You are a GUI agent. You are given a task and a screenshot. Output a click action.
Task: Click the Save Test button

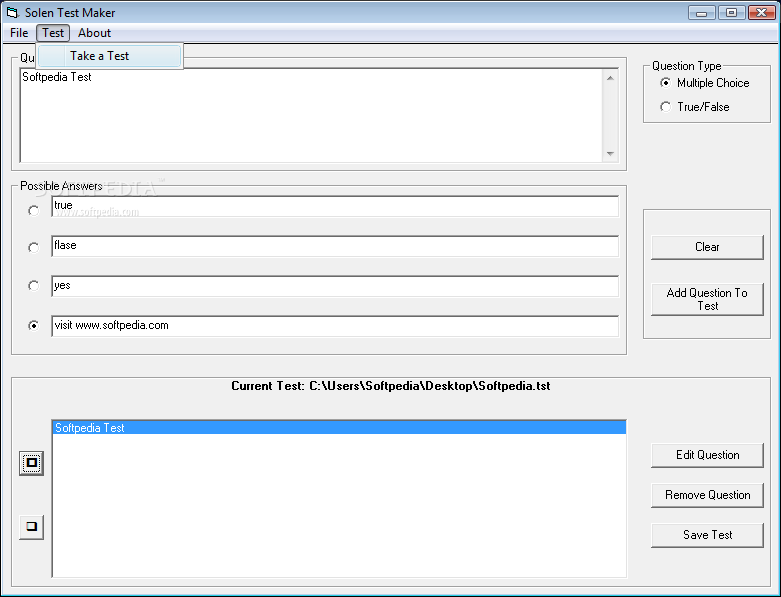(x=707, y=535)
